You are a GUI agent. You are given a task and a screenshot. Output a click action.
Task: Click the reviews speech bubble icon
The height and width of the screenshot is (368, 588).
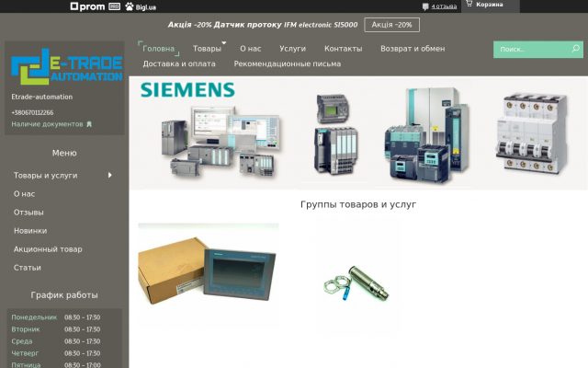pos(425,6)
